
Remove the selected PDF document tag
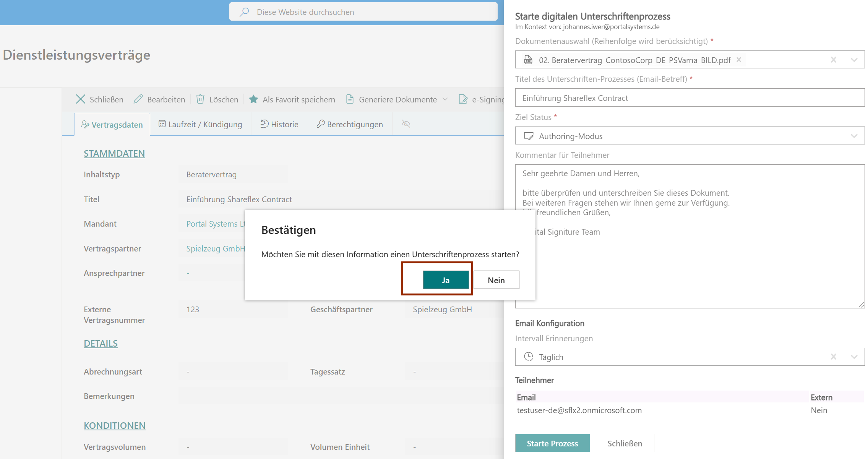[738, 60]
